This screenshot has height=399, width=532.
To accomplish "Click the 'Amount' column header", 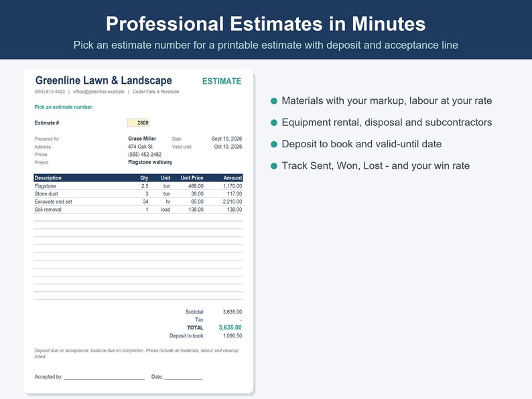I will coord(232,177).
